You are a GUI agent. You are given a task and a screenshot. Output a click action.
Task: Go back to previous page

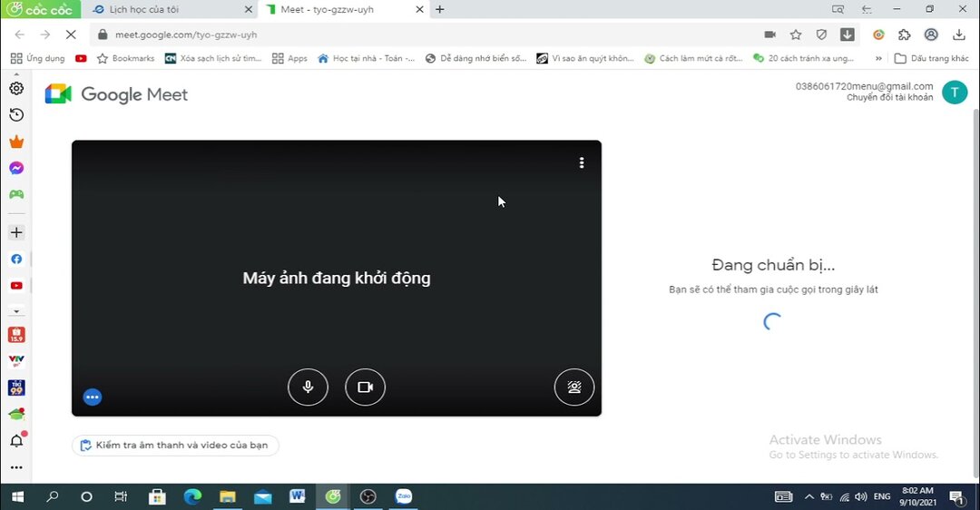click(x=20, y=35)
